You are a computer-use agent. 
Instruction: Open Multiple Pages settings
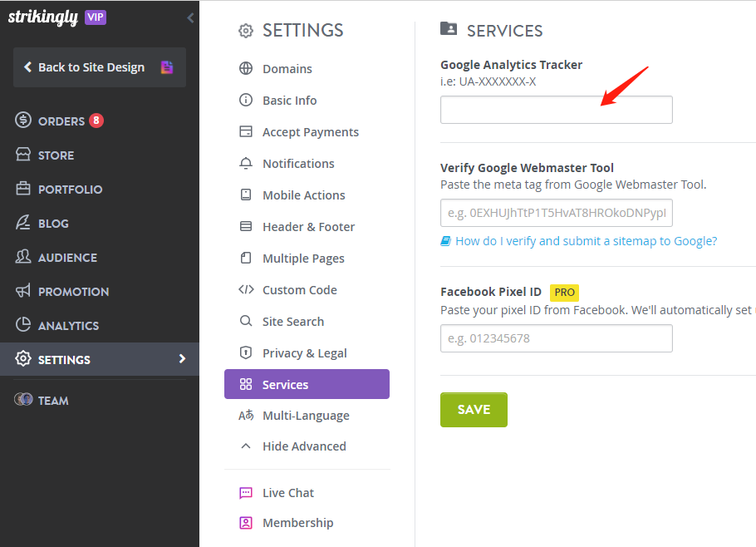point(303,259)
